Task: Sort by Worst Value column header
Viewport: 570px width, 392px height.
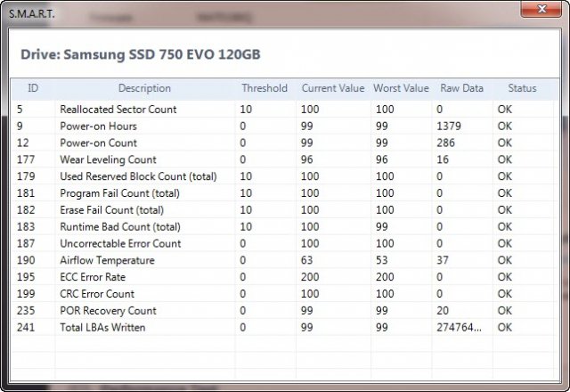Action: 402,88
